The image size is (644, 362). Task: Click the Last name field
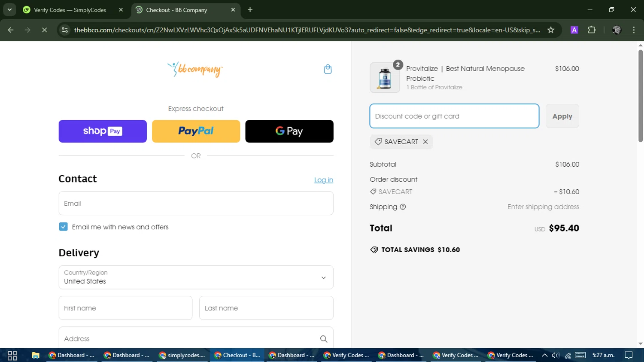(266, 308)
